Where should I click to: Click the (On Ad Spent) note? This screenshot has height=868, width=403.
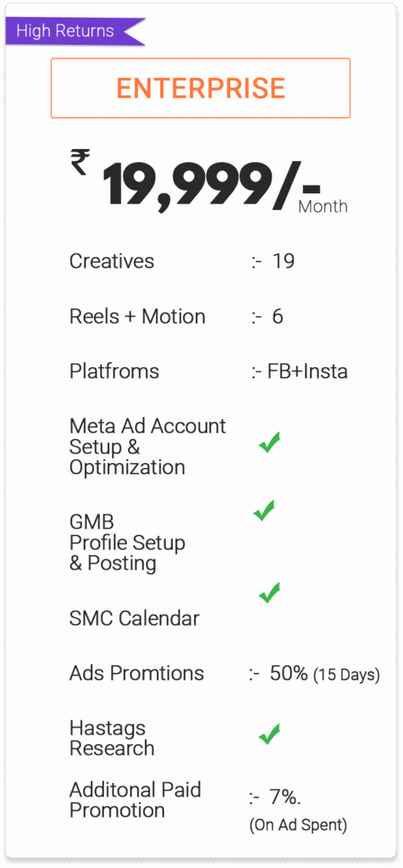tap(298, 826)
